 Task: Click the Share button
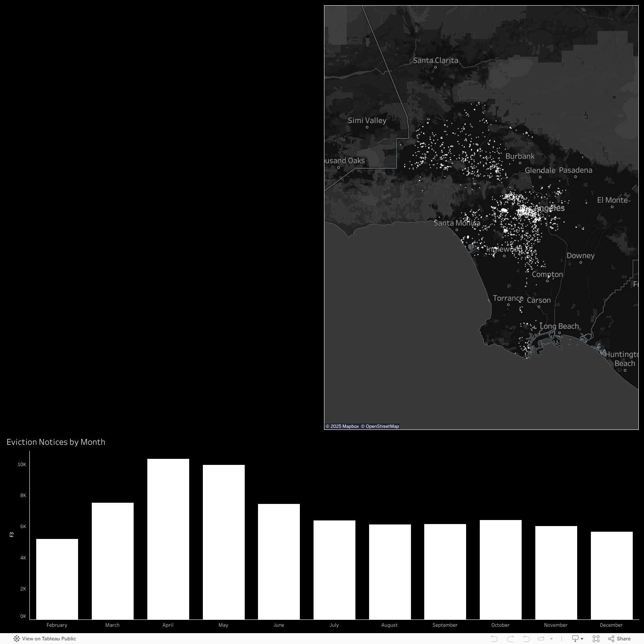(x=619, y=639)
